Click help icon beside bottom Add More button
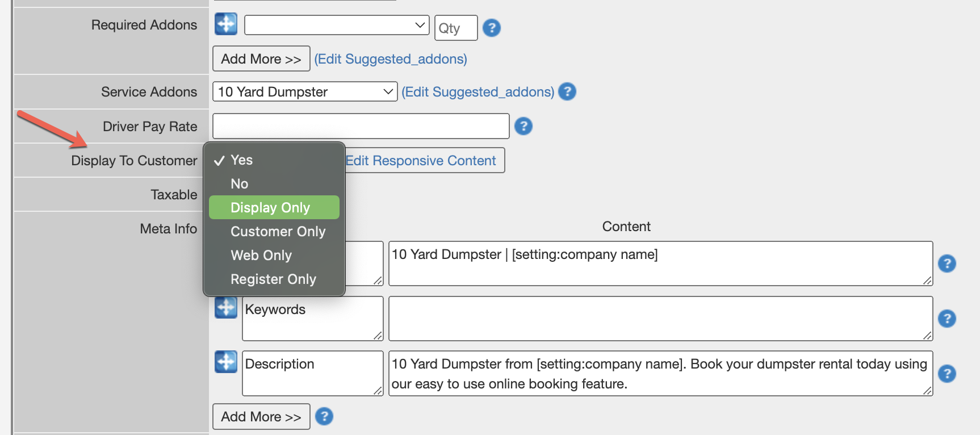980x435 pixels. (324, 416)
